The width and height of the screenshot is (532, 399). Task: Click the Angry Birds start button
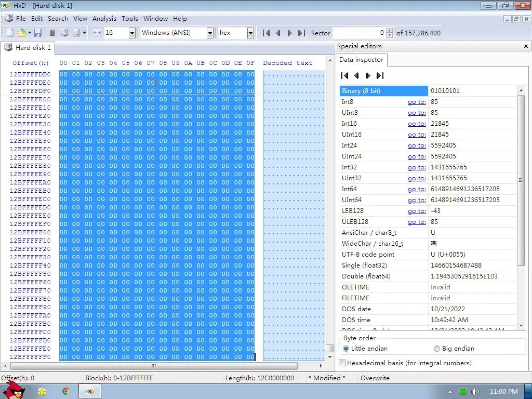[15, 390]
